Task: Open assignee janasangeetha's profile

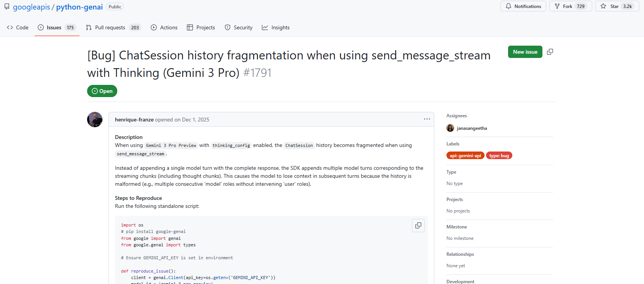Action: [472, 128]
